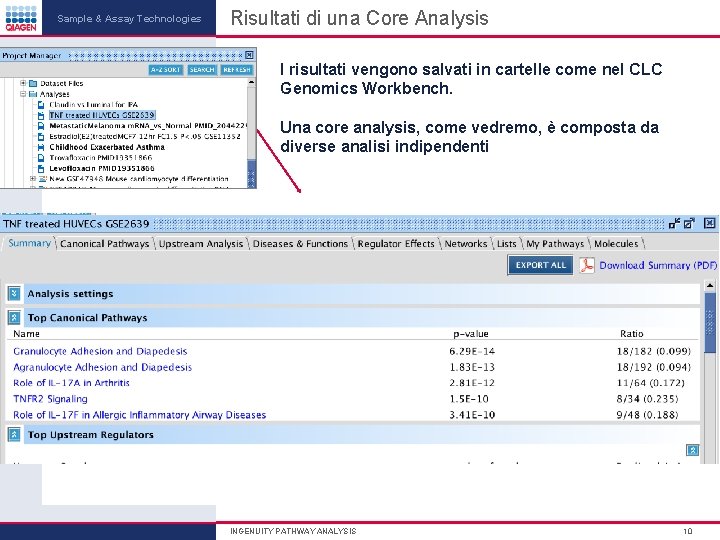This screenshot has height=540, width=720.
Task: Open Granulocyte Adhesion and Diapedesis pathway
Action: [x=100, y=351]
